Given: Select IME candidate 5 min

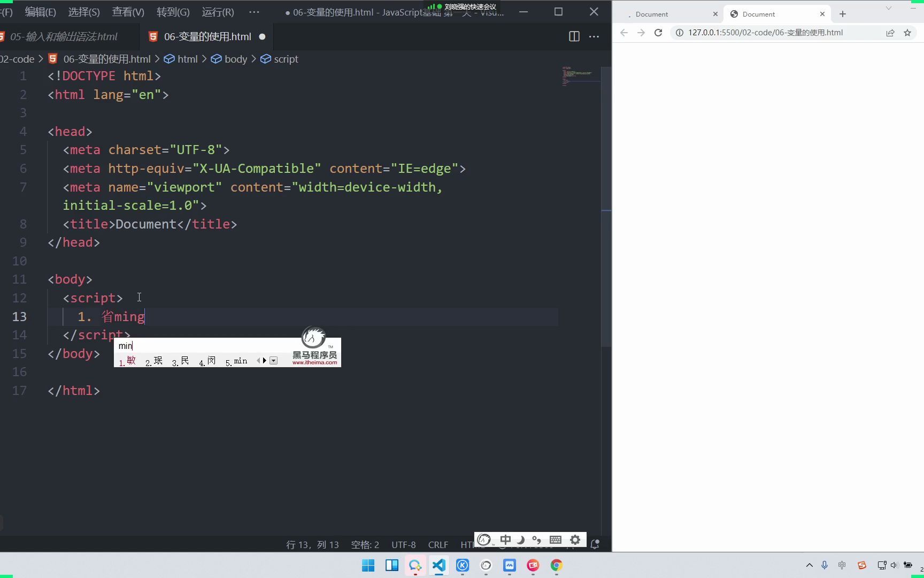Looking at the screenshot, I should coord(236,361).
